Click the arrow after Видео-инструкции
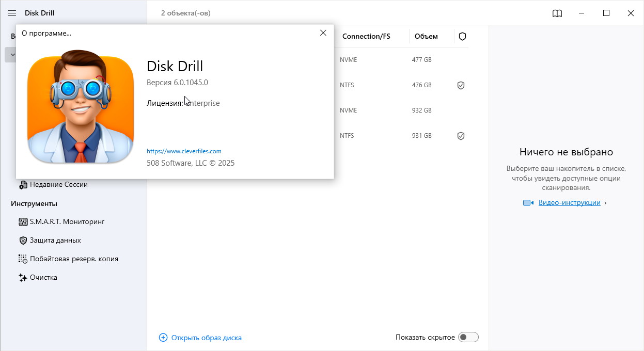644x351 pixels. point(605,203)
